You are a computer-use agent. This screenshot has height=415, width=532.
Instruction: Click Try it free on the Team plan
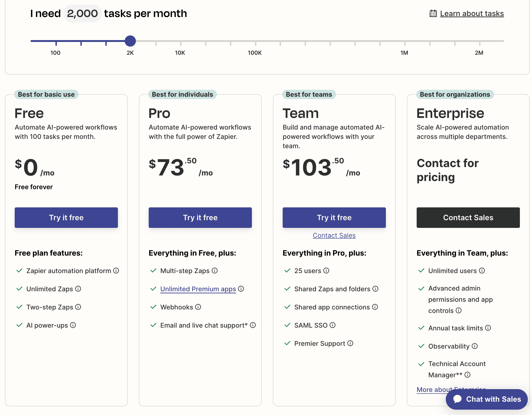pyautogui.click(x=334, y=217)
